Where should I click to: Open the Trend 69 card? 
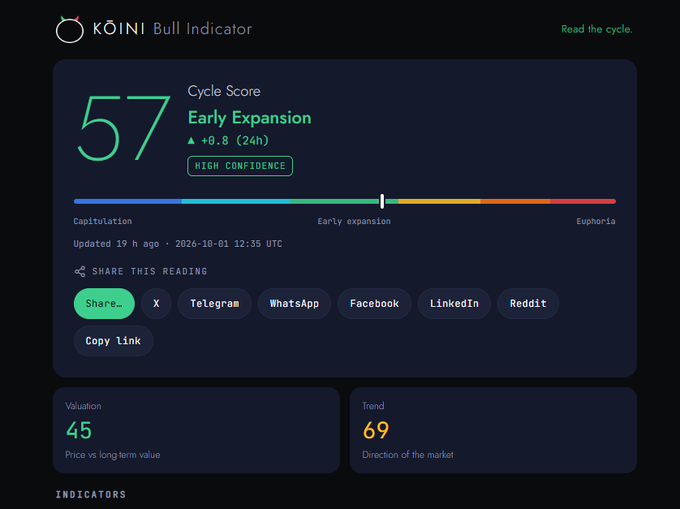[493, 430]
